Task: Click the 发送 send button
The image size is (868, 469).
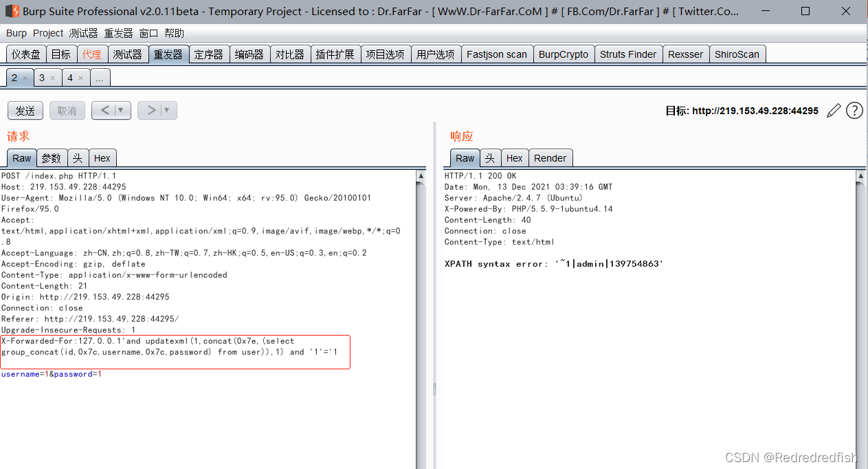Action: coord(25,110)
